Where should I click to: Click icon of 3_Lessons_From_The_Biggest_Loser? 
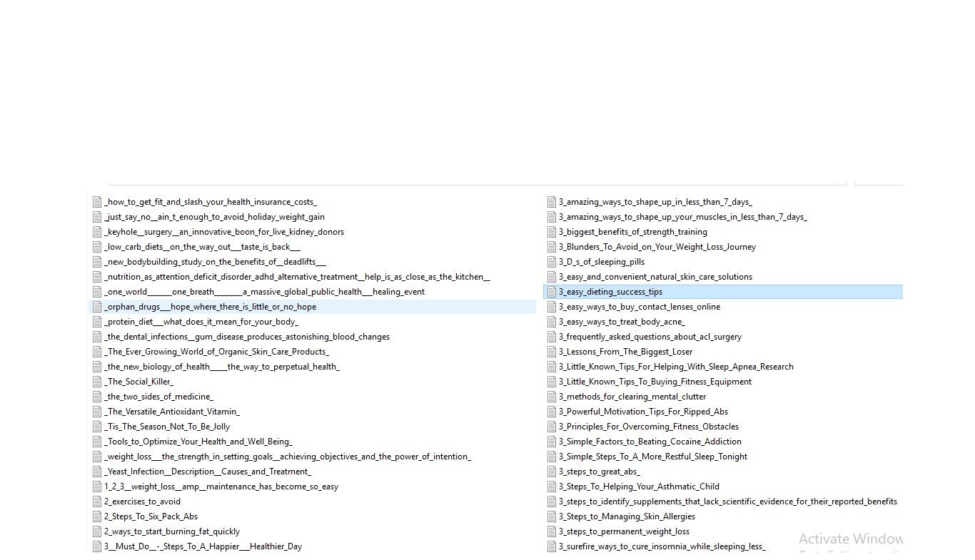coord(551,352)
